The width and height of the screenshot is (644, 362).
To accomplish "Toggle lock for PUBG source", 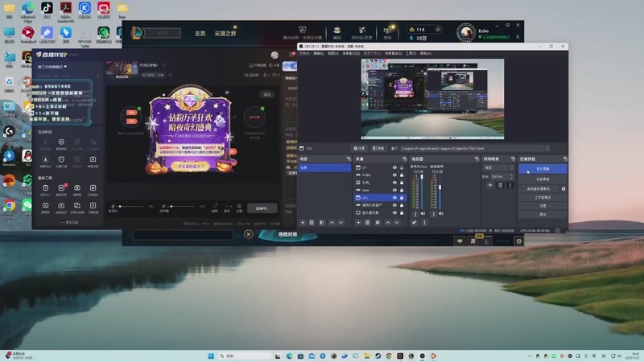I will pos(402,175).
